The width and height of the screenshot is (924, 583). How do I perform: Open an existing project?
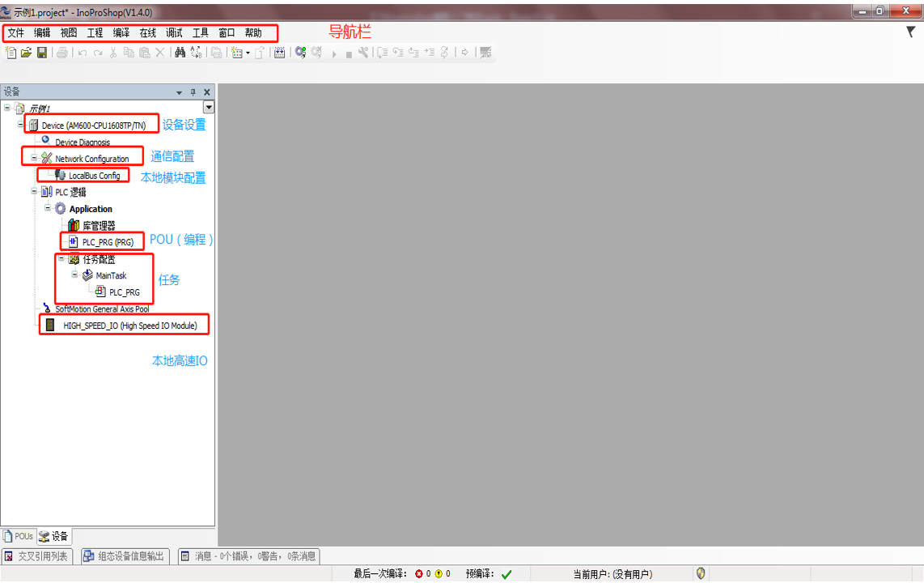pyautogui.click(x=26, y=53)
